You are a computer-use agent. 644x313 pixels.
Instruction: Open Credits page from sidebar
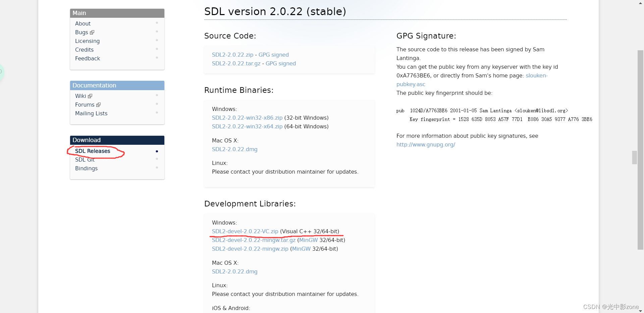(84, 50)
